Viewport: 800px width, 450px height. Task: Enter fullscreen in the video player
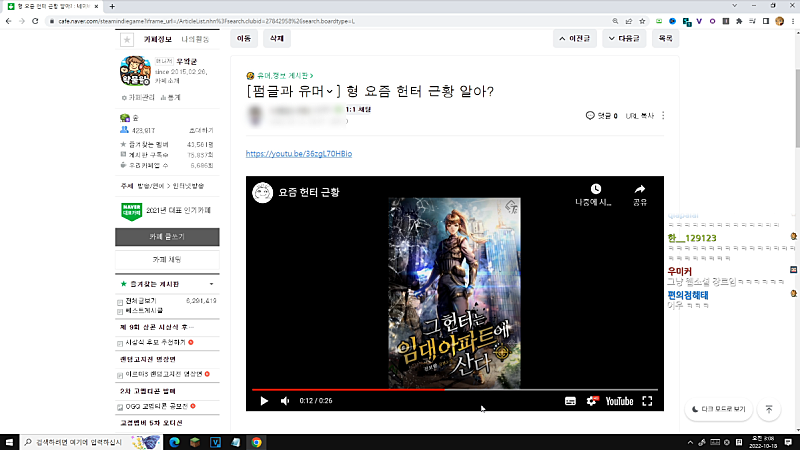647,401
